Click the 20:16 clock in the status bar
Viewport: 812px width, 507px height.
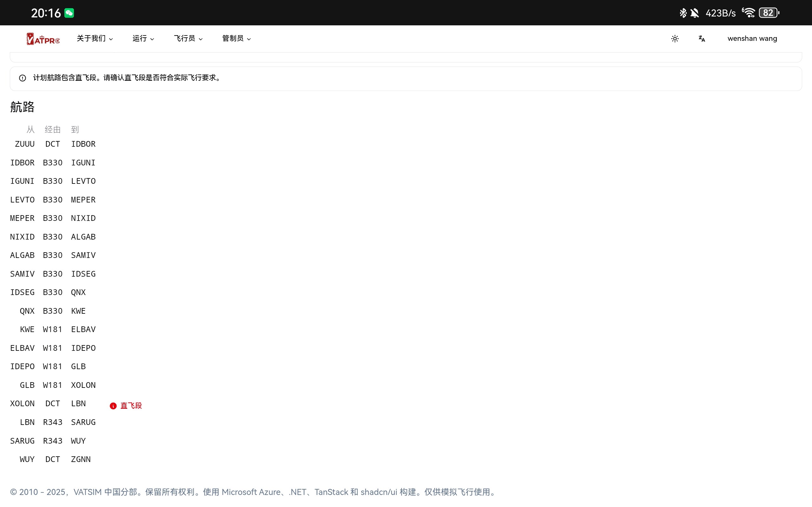click(x=46, y=12)
